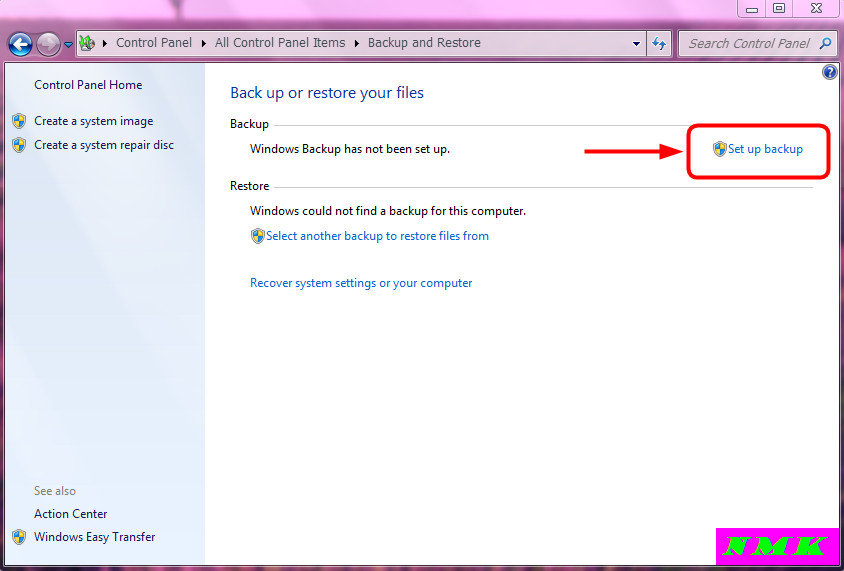This screenshot has height=571, width=844.
Task: Click the grayed Forward arrow button
Action: pos(48,44)
